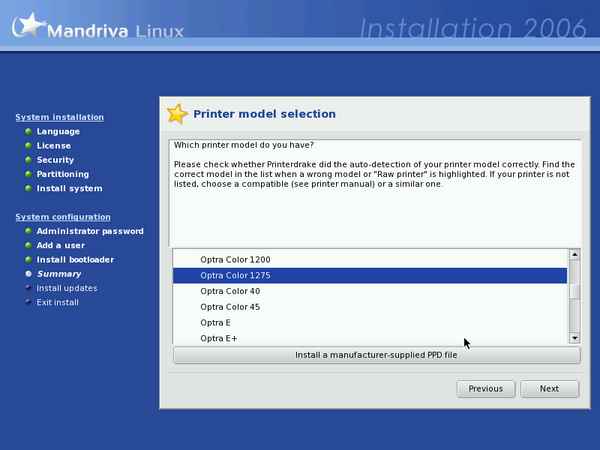Image resolution: width=600 pixels, height=450 pixels.
Task: Click the dark bullet beside Exit install
Action: (x=28, y=302)
